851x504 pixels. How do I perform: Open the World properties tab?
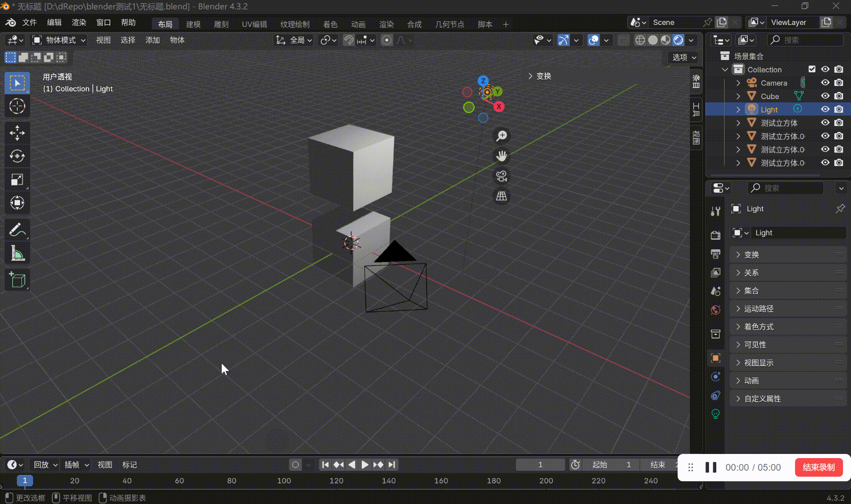(x=715, y=310)
